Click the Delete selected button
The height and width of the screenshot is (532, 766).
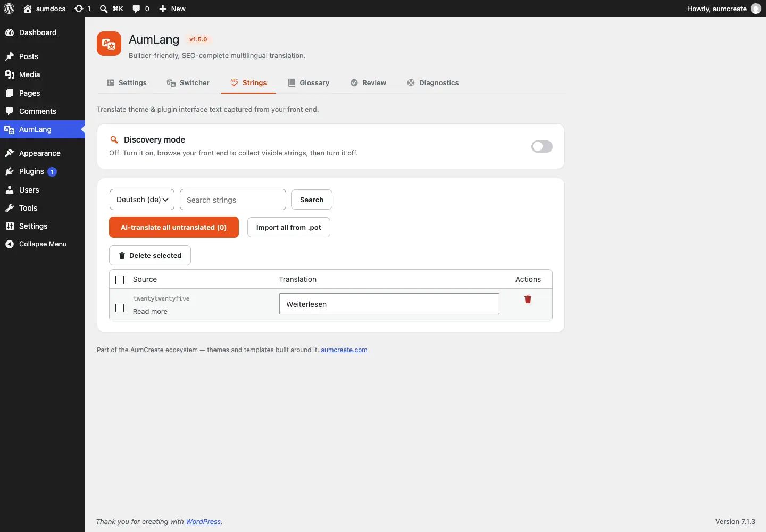(150, 255)
